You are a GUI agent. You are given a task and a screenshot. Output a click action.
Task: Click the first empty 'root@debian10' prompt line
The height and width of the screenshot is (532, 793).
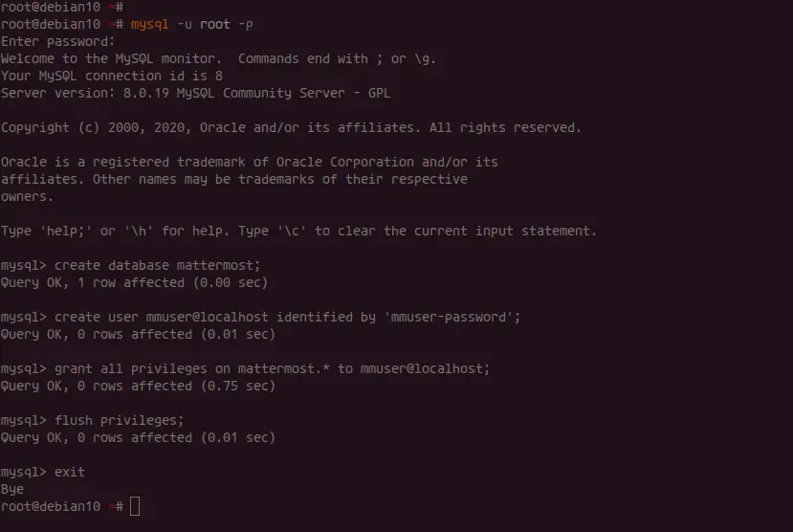[62, 7]
